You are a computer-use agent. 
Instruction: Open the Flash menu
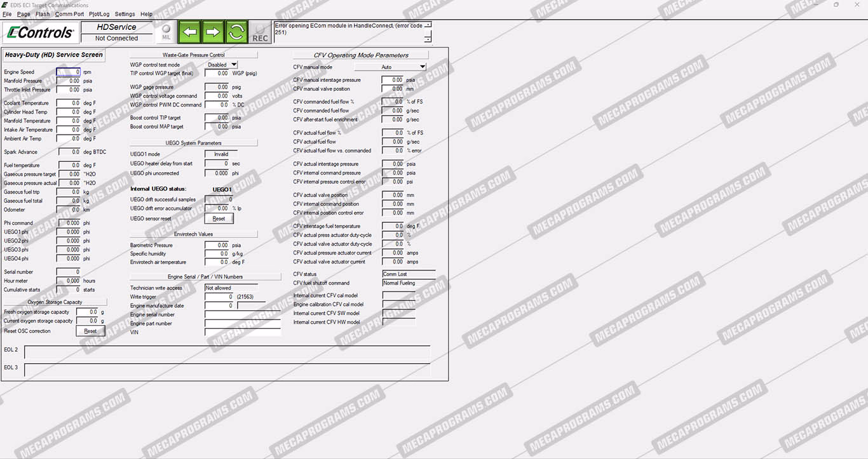point(43,14)
